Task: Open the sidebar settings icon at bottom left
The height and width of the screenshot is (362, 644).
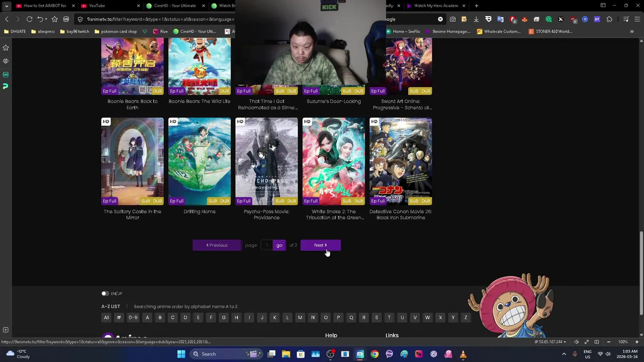Action: pos(6,330)
